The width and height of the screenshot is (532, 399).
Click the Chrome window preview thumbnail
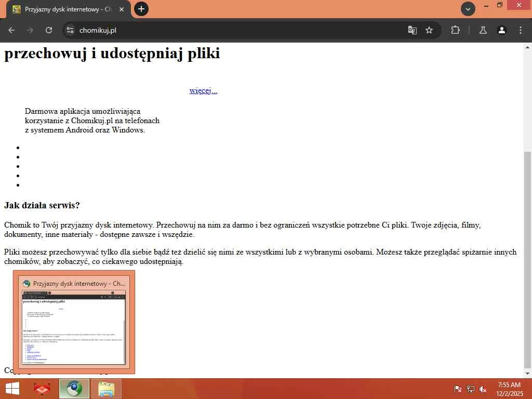[x=74, y=322]
